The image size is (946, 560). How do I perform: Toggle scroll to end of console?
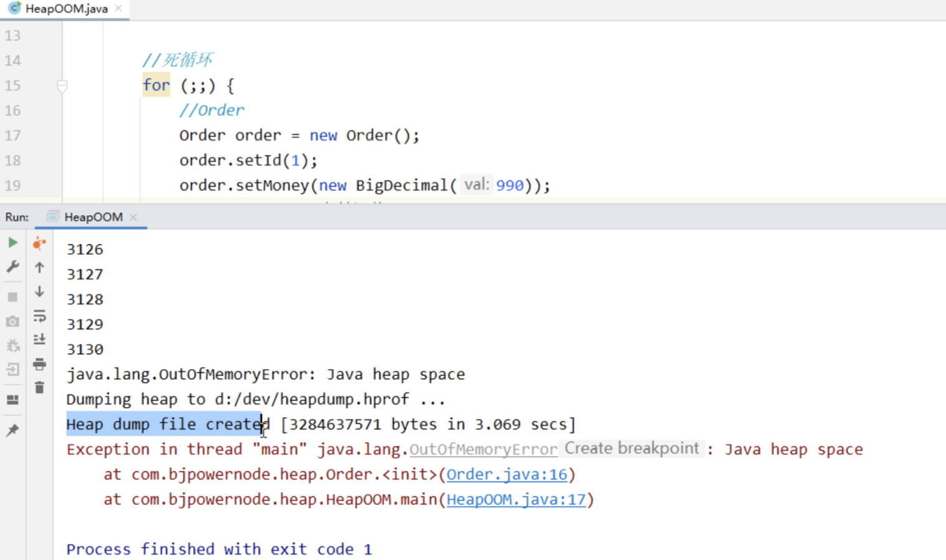tap(39, 339)
